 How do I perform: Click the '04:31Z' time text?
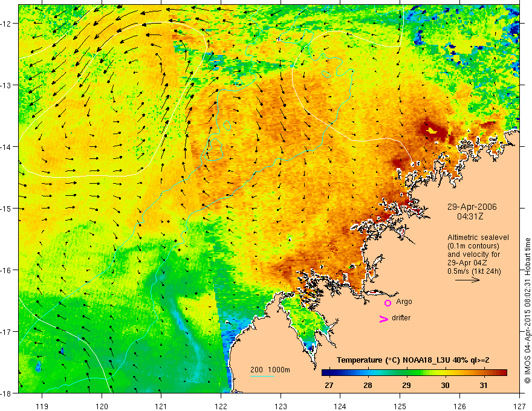point(470,216)
